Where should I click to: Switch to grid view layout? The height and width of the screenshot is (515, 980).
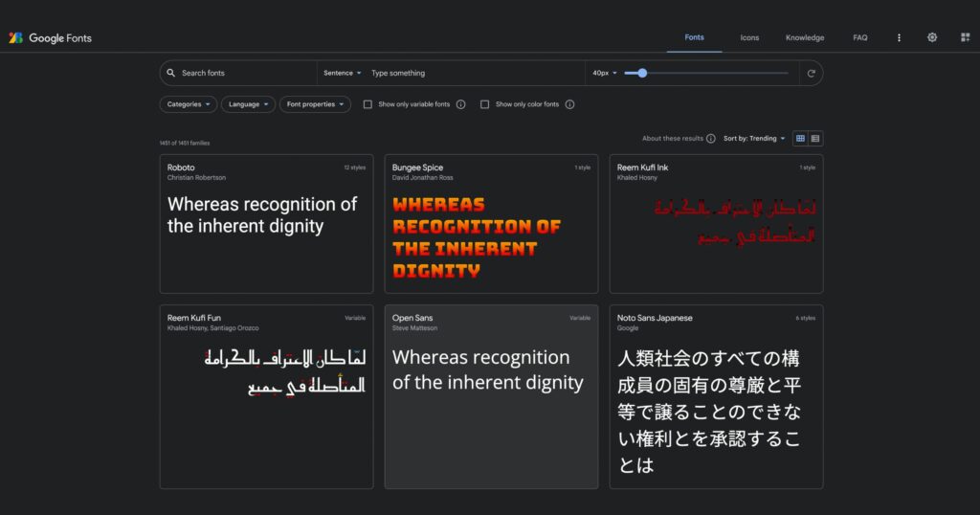pos(800,139)
